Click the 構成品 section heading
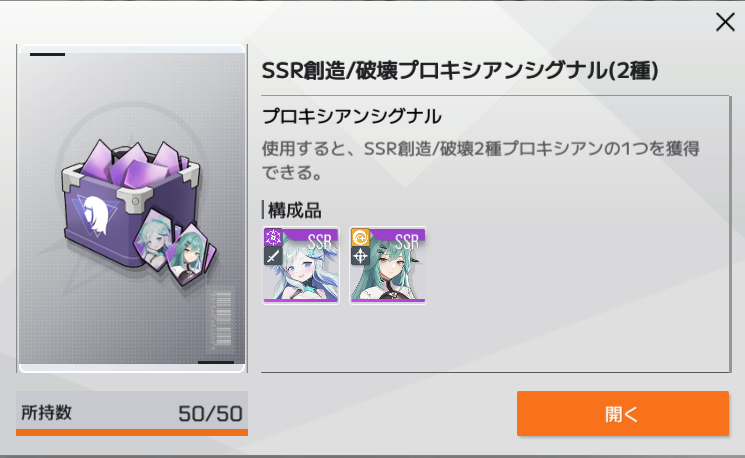 [x=295, y=210]
